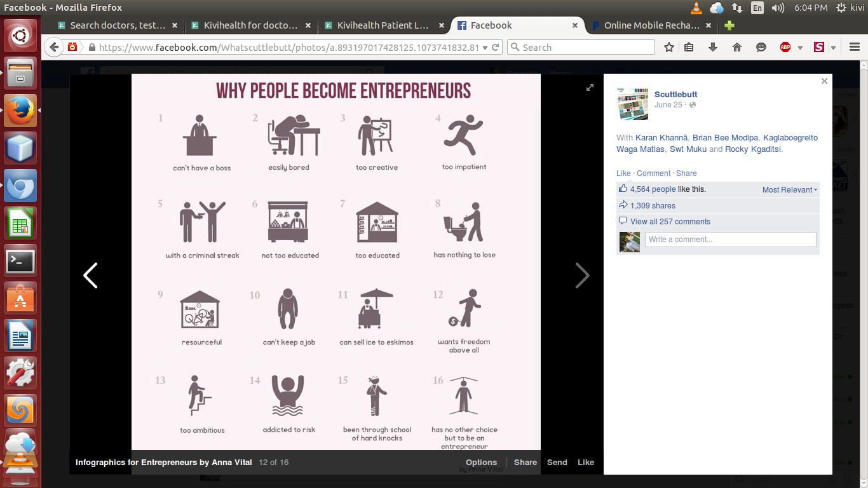Enter fullscreen with the expand icon
The width and height of the screenshot is (868, 488).
[x=590, y=88]
